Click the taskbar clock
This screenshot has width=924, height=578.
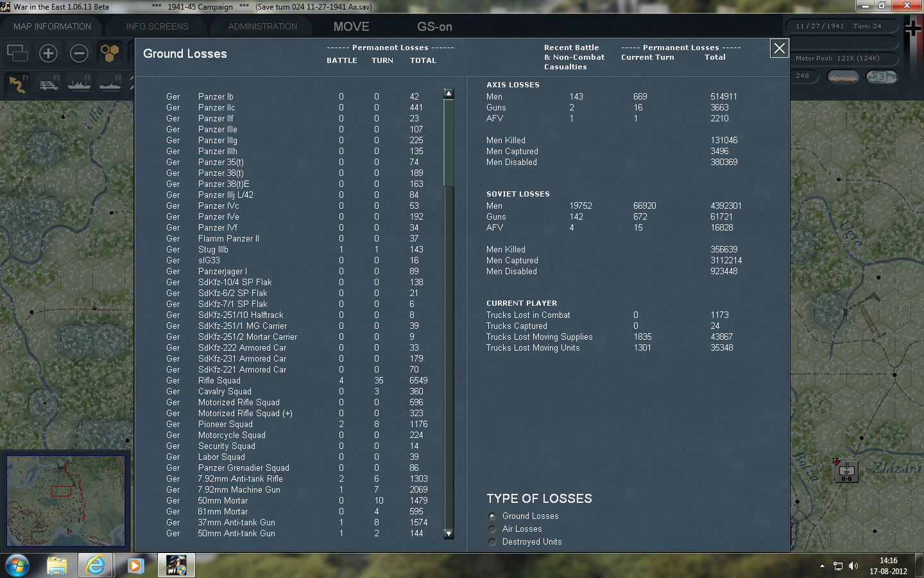tap(888, 566)
